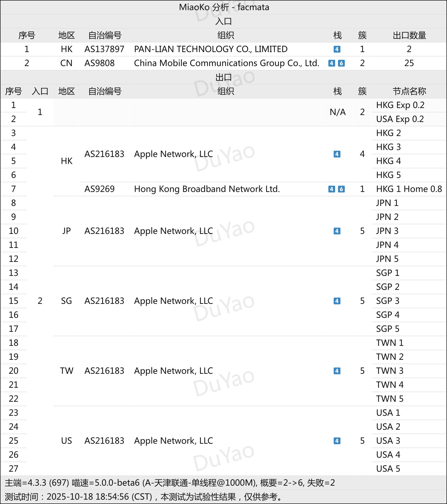The width and height of the screenshot is (447, 504).
Task: Select the USA Exp 0.2 node
Action: pyautogui.click(x=400, y=119)
